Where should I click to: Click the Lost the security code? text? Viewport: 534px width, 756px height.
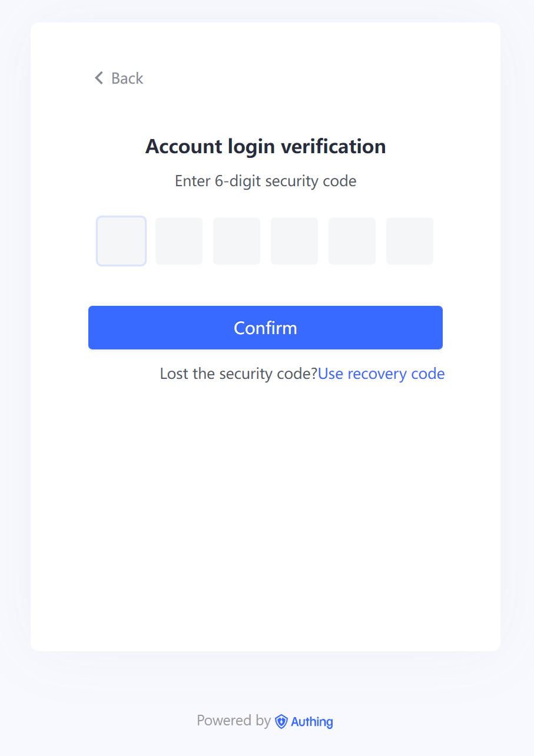tap(238, 374)
